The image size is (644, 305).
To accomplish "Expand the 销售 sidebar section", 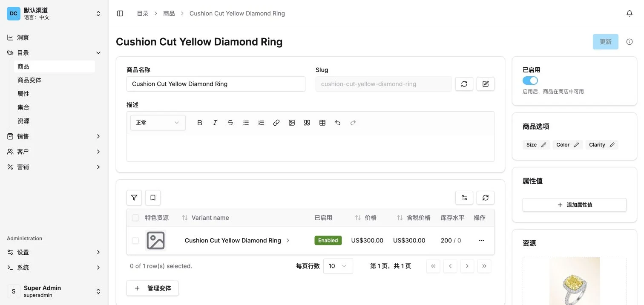I will [55, 136].
